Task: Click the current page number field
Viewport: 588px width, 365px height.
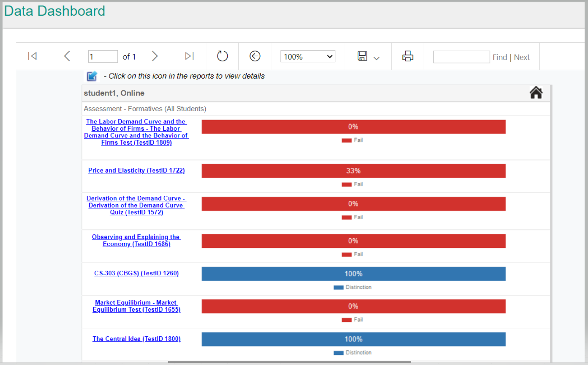Action: [x=103, y=57]
